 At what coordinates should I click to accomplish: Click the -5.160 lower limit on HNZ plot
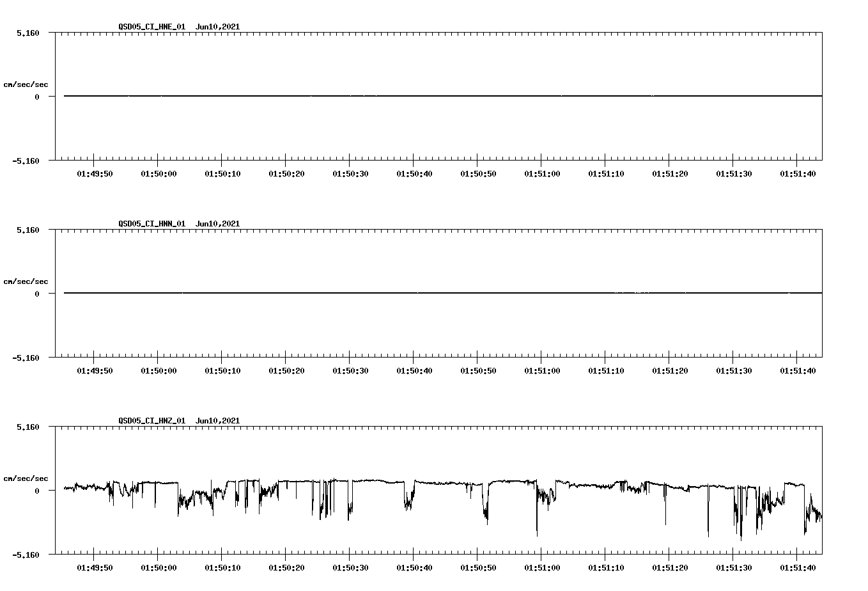coord(26,555)
